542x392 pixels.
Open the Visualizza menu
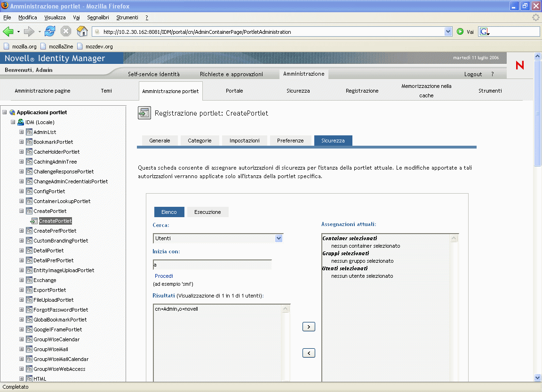click(x=55, y=17)
